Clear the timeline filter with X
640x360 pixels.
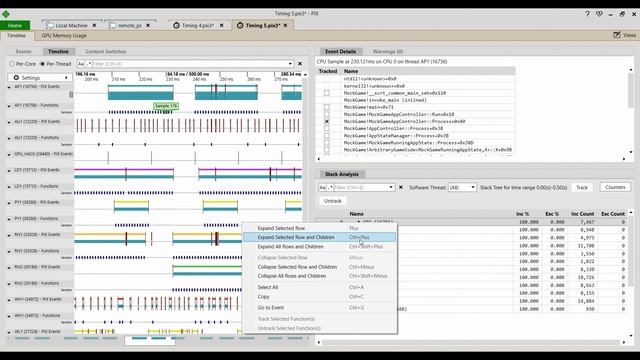coord(300,64)
